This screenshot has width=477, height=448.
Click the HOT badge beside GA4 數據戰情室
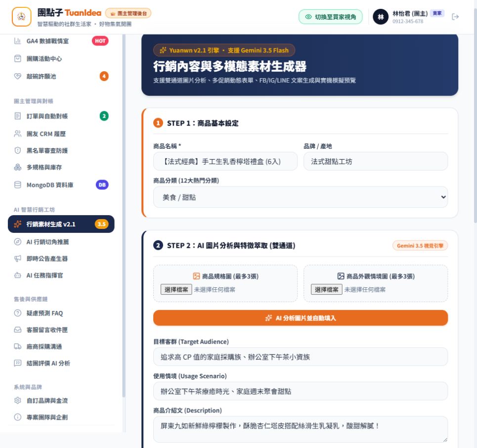pyautogui.click(x=100, y=41)
